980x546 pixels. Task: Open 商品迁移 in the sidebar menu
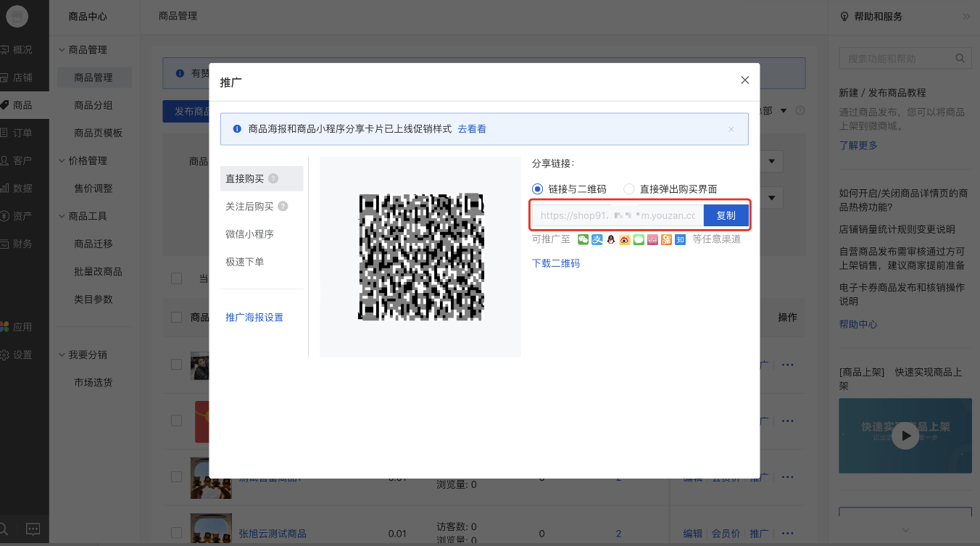pyautogui.click(x=94, y=244)
